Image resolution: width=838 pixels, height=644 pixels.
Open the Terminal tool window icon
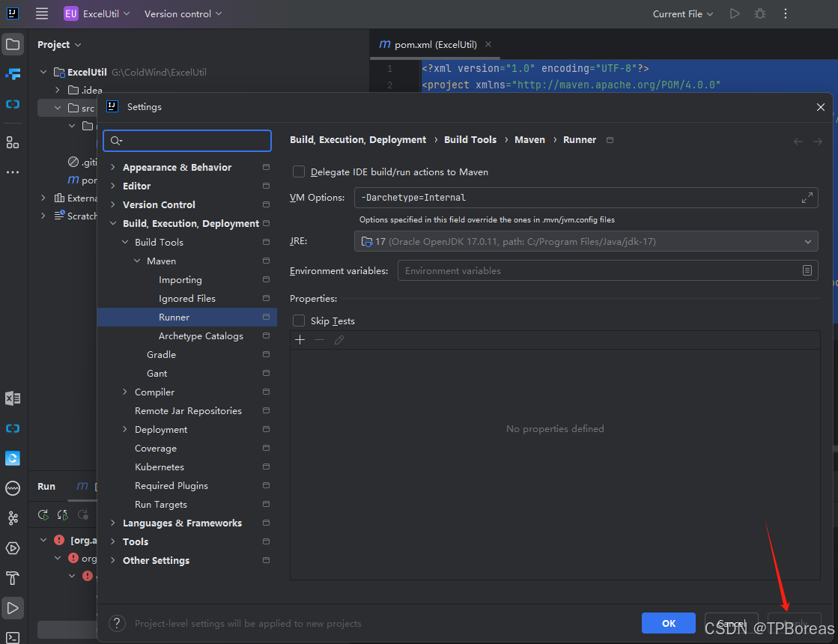pyautogui.click(x=13, y=637)
